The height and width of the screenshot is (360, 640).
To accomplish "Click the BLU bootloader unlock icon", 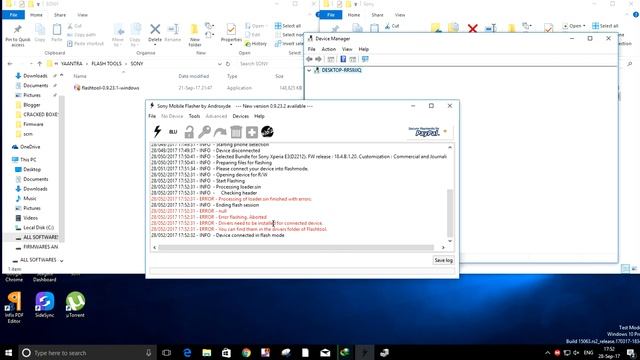I will pos(173,131).
